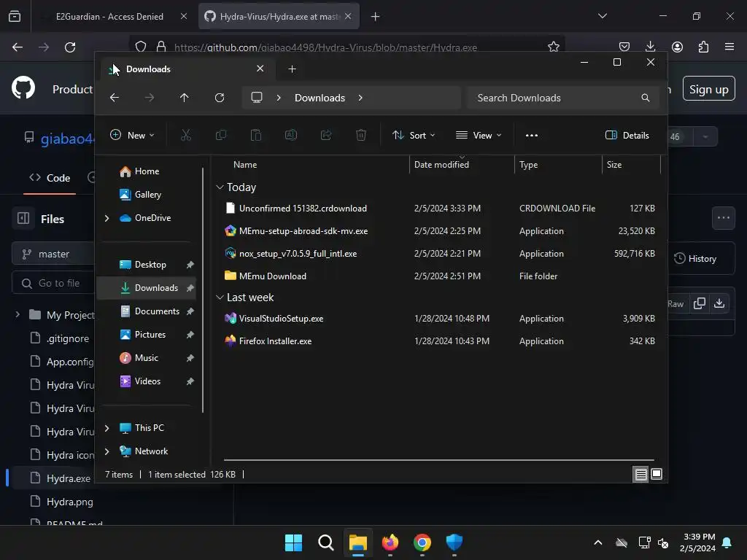Open the Code tab on GitHub

[50, 178]
